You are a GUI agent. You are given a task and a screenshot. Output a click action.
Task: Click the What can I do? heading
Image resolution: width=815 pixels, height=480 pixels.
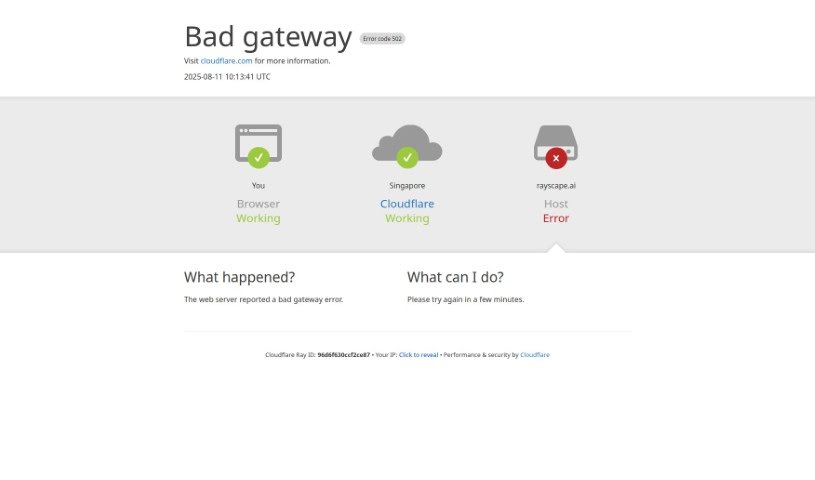[455, 277]
